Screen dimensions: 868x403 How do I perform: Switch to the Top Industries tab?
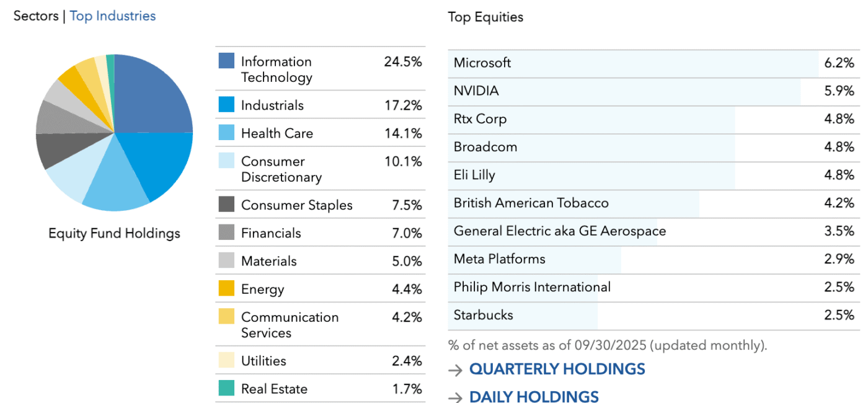click(112, 16)
